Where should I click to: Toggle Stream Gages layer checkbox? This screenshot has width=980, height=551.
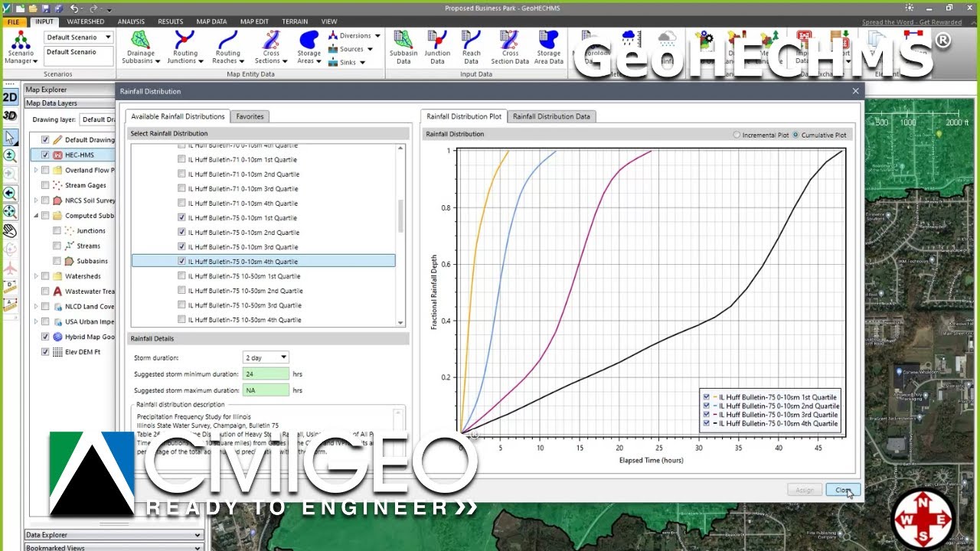coord(45,185)
